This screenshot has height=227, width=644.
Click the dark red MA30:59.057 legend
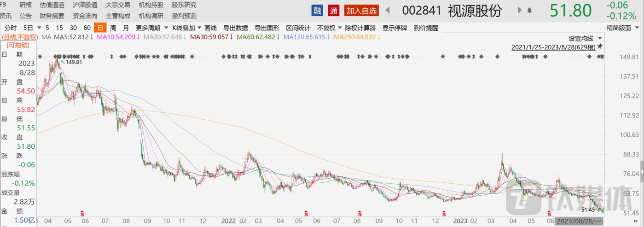pos(213,37)
